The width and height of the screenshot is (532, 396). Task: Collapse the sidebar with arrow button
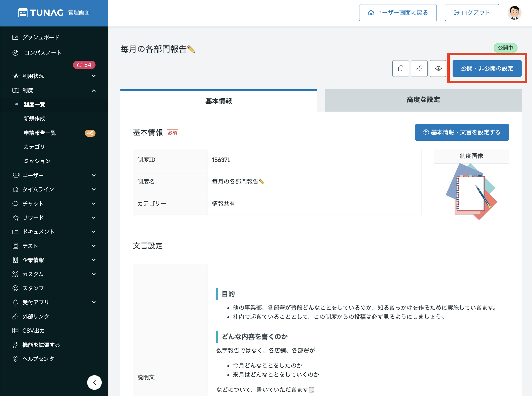(94, 382)
